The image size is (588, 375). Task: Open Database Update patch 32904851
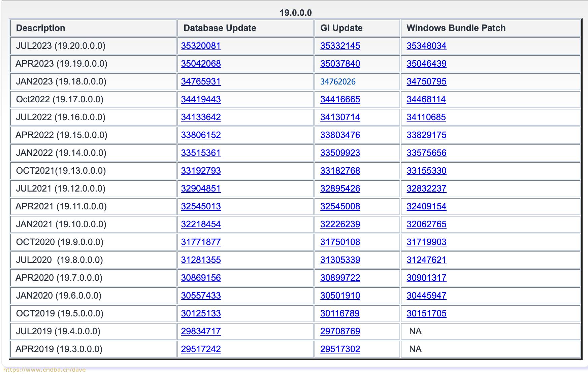(201, 189)
